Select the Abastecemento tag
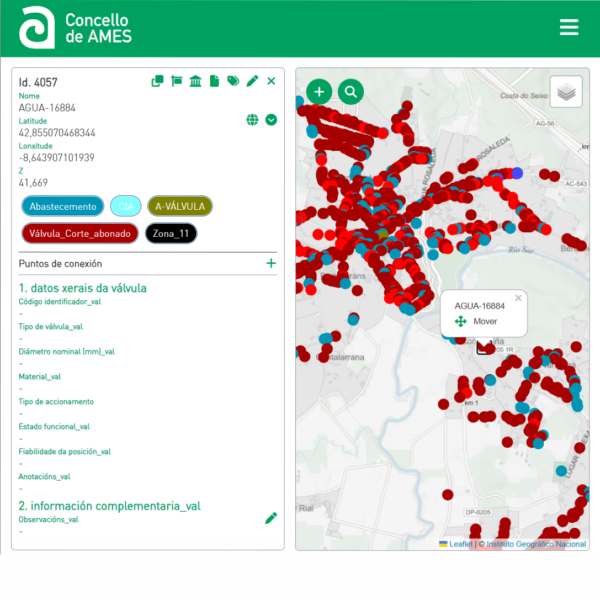Image resolution: width=600 pixels, height=600 pixels. coord(62,206)
